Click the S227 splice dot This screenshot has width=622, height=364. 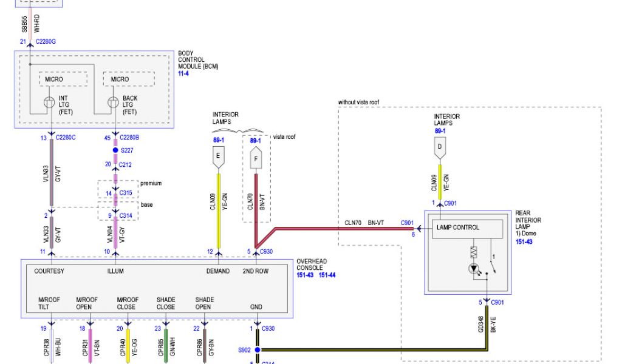[x=115, y=150]
